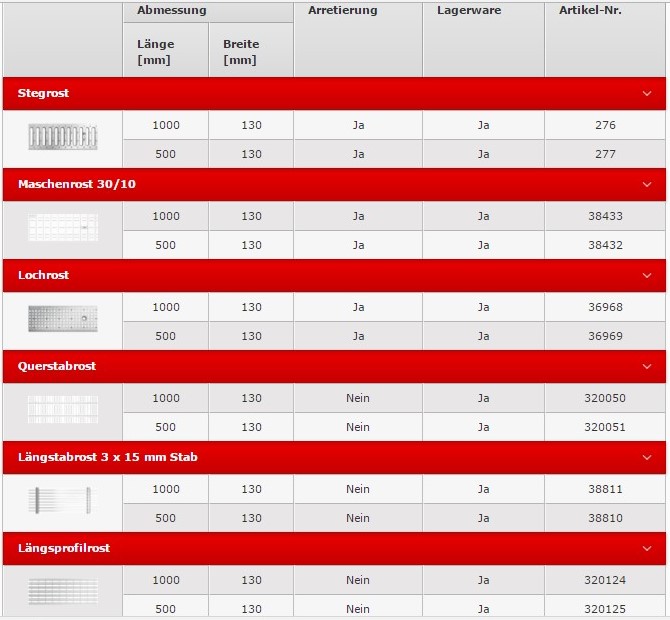Open the Lochrost product thumbnail
670x620 pixels.
click(x=63, y=319)
